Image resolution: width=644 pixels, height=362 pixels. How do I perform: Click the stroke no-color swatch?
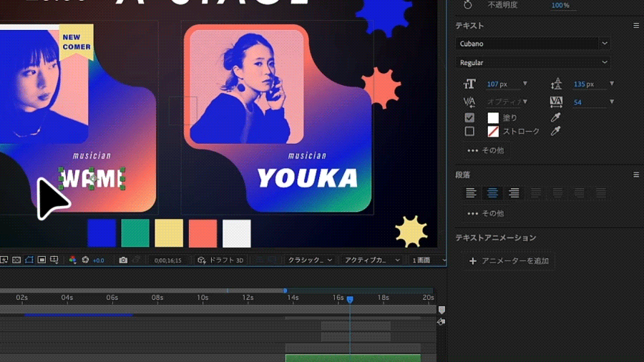coord(493,132)
